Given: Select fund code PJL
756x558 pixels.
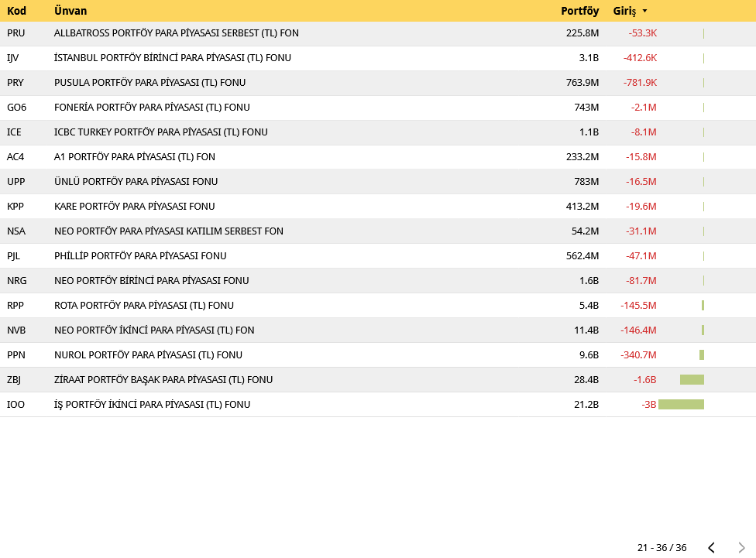Looking at the screenshot, I should 13,256.
